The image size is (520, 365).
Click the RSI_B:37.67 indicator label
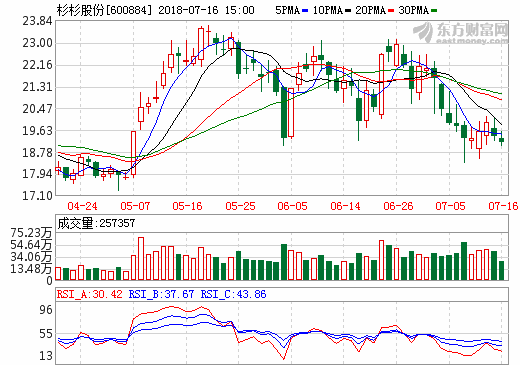[161, 294]
